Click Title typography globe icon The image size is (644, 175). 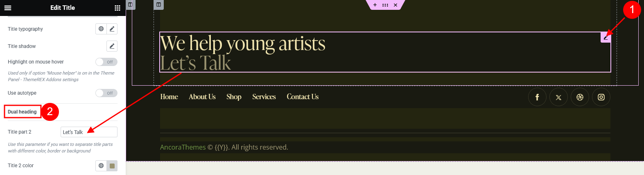pyautogui.click(x=101, y=29)
